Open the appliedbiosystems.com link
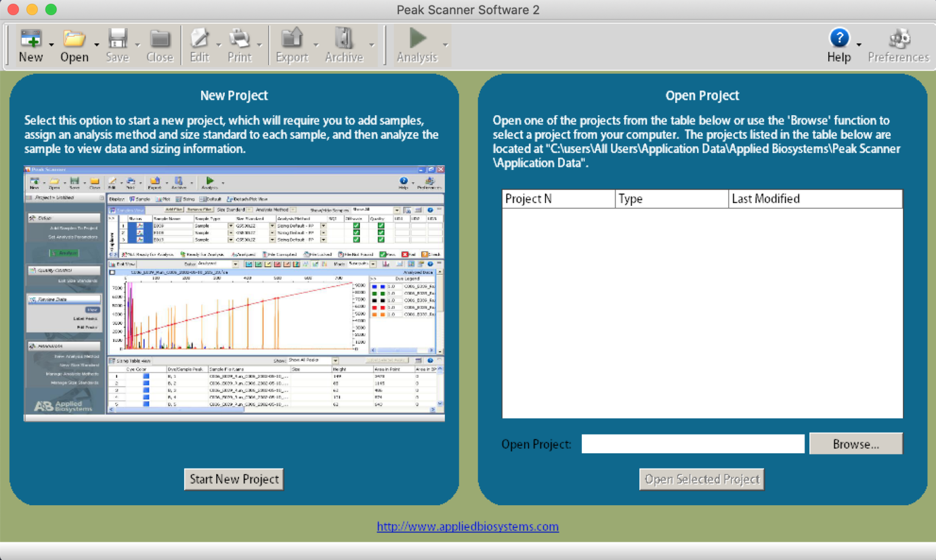The width and height of the screenshot is (936, 560). [467, 526]
